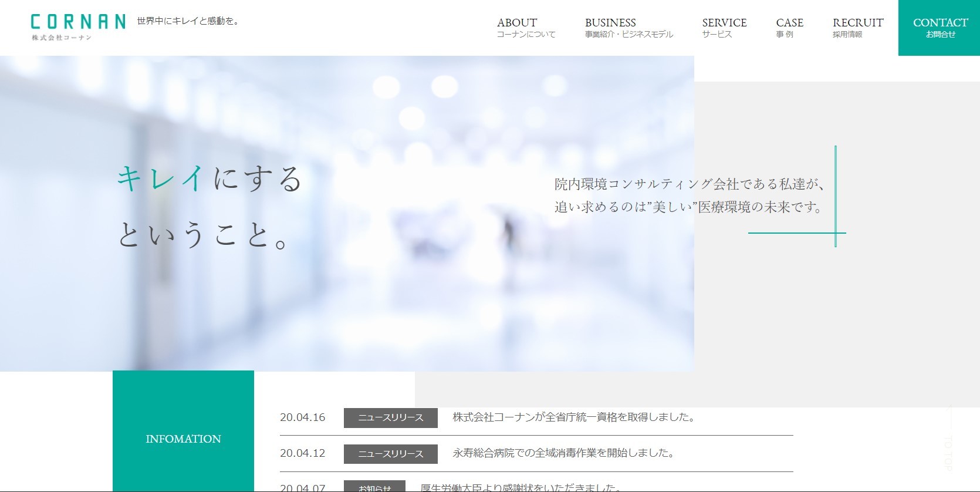The image size is (980, 492).
Task: Click the hero heading キレイにする
Action: pos(210,178)
